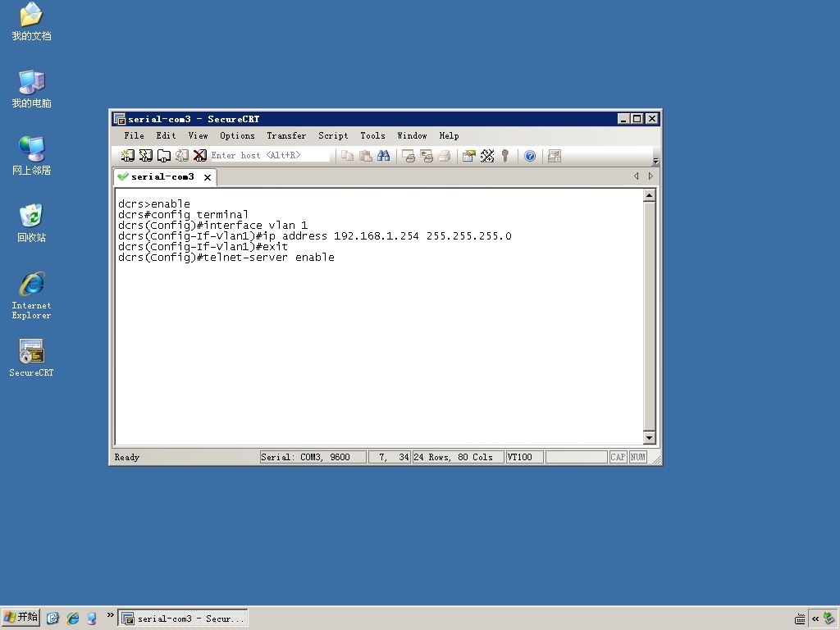This screenshot has width=840, height=630.
Task: Open the File menu
Action: (x=134, y=135)
